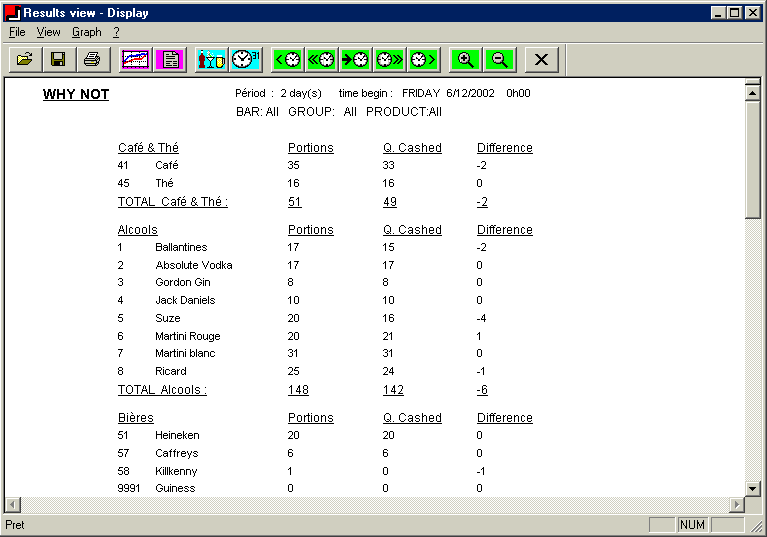The width and height of the screenshot is (767, 537).
Task: Click the vertical scrollbar down arrow
Action: click(x=753, y=489)
